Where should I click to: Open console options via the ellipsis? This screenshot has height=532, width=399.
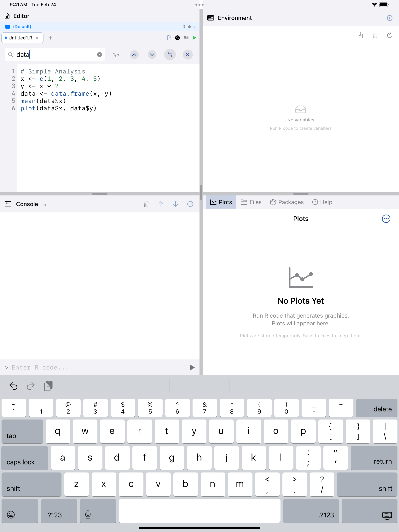click(x=190, y=204)
